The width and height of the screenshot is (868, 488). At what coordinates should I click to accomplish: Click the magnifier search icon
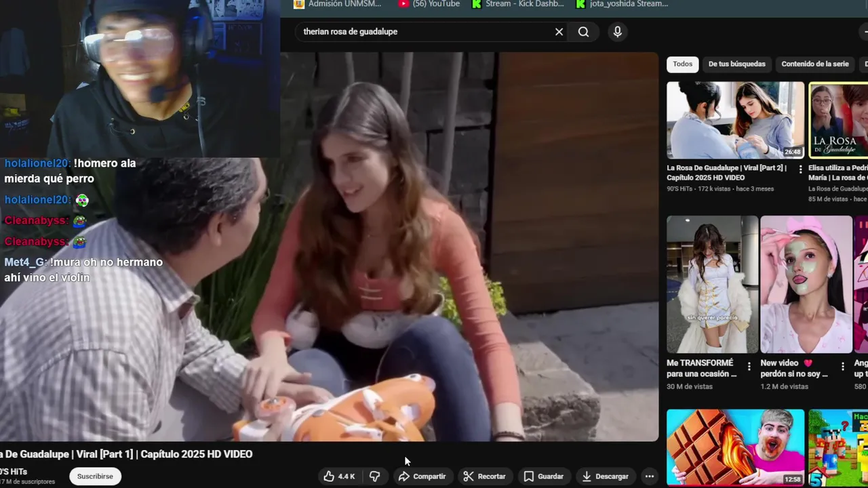[583, 32]
